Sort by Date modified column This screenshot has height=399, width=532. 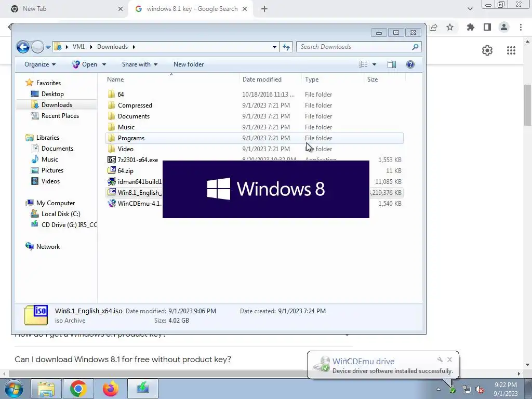(x=262, y=79)
